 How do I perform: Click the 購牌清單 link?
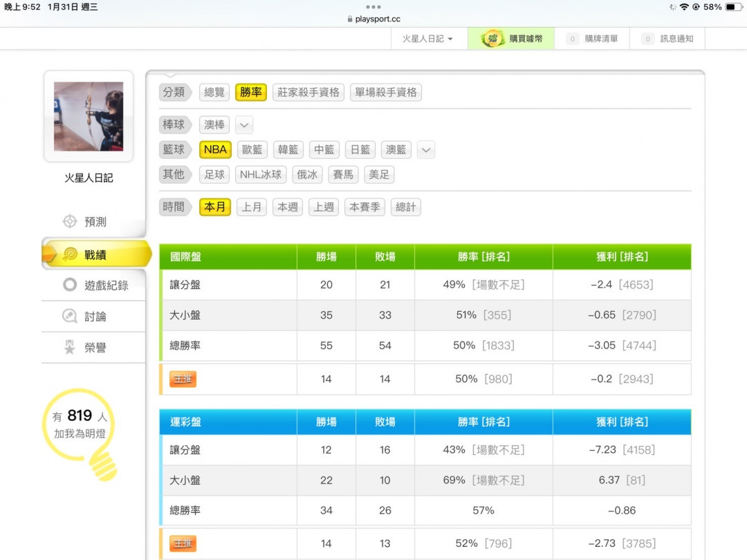click(592, 39)
